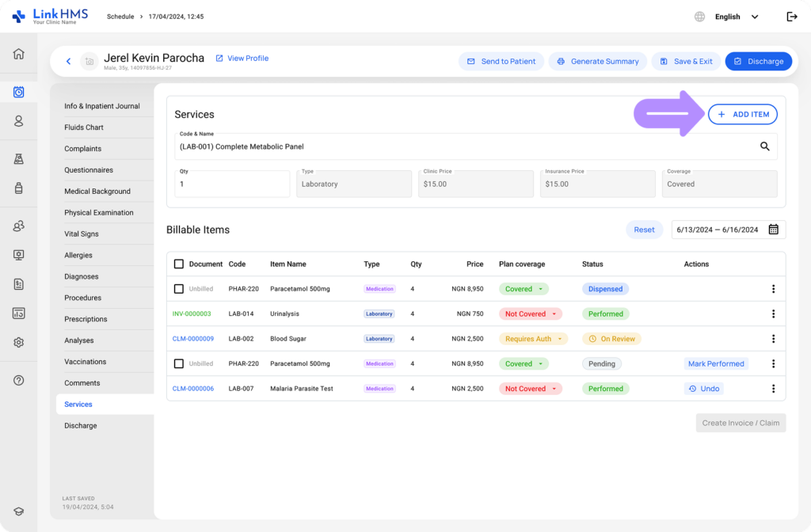Open Not Covered dropdown for Urinalysis
Image resolution: width=811 pixels, height=532 pixels.
click(530, 313)
